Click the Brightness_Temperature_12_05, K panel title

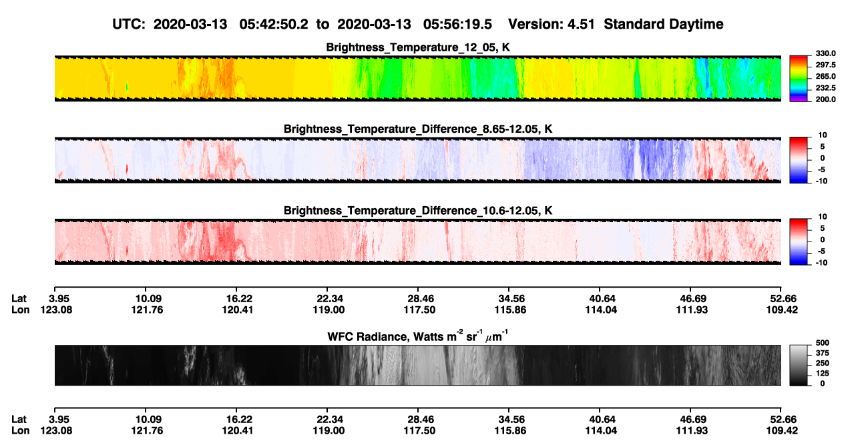tap(418, 47)
